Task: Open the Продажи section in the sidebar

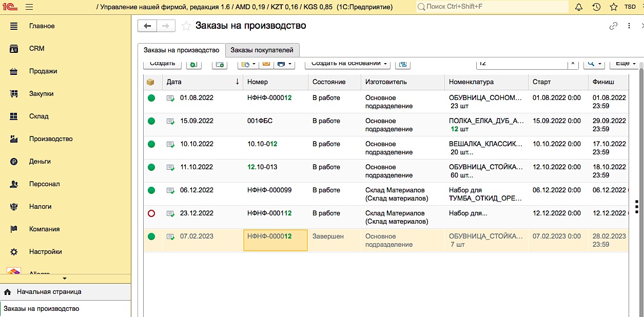Action: click(x=43, y=71)
